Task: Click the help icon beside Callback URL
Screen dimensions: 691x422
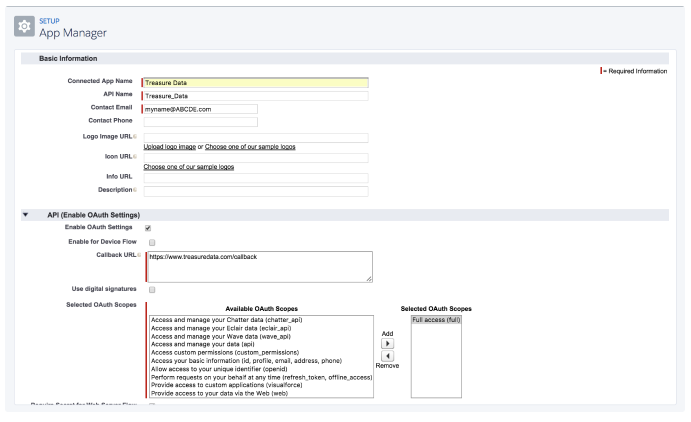Action: (138, 255)
